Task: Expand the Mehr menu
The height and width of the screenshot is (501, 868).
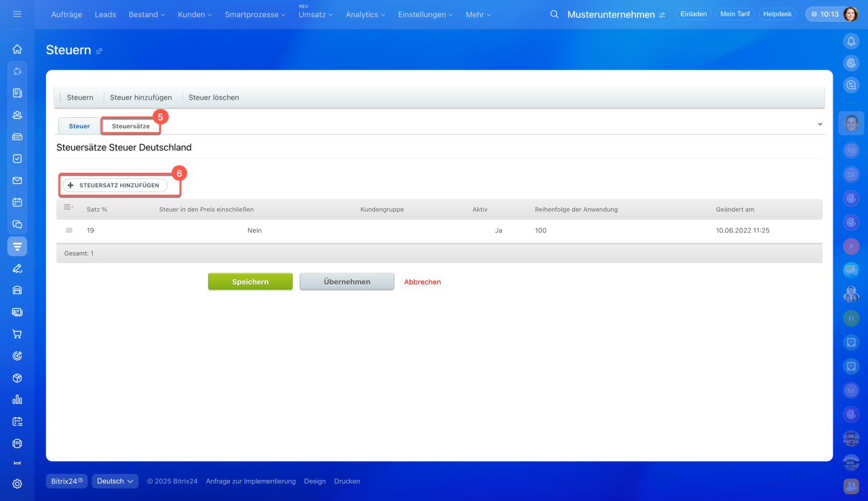Action: pos(478,14)
